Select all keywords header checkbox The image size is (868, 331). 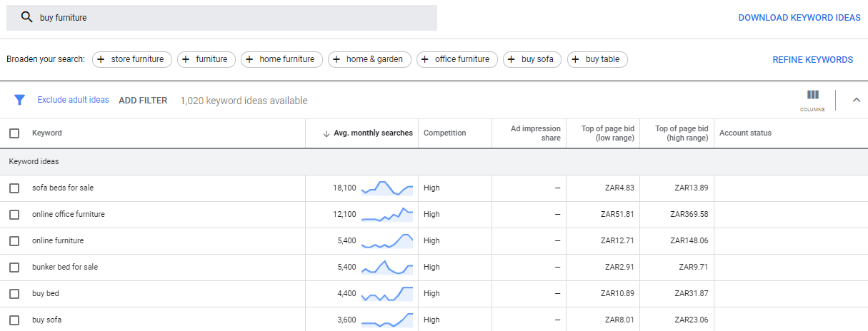[14, 133]
